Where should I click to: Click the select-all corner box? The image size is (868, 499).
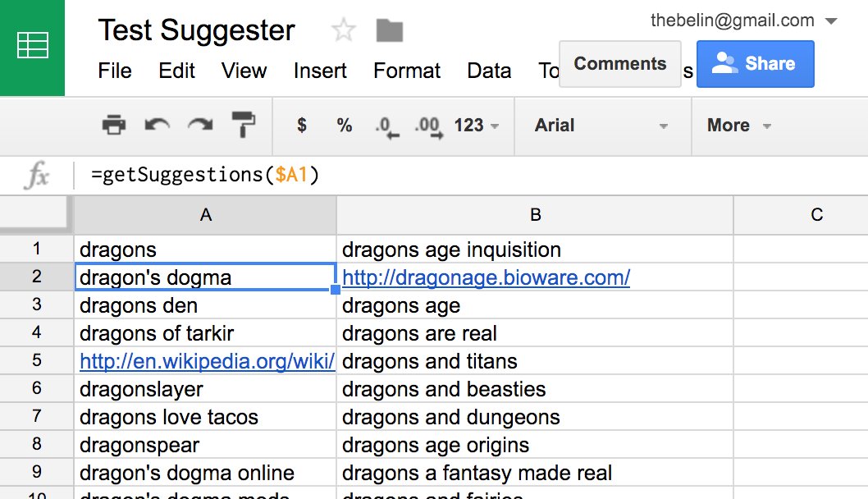click(37, 213)
